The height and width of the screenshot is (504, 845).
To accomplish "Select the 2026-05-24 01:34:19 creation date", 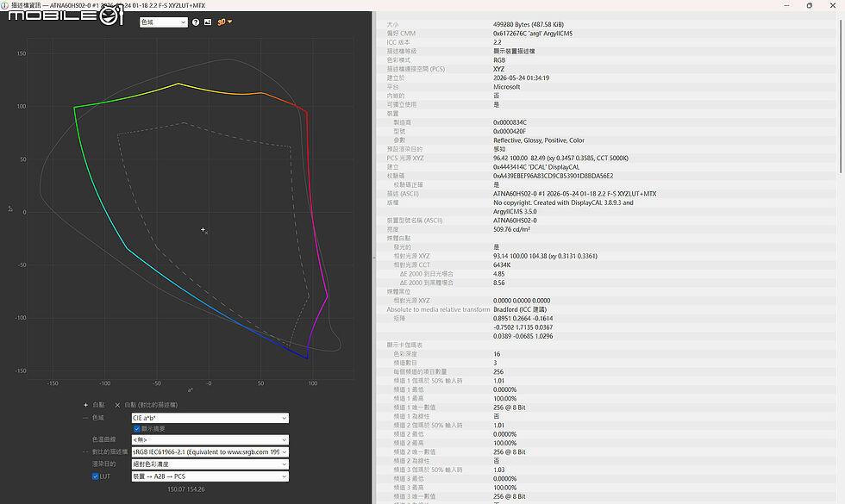I will point(521,78).
